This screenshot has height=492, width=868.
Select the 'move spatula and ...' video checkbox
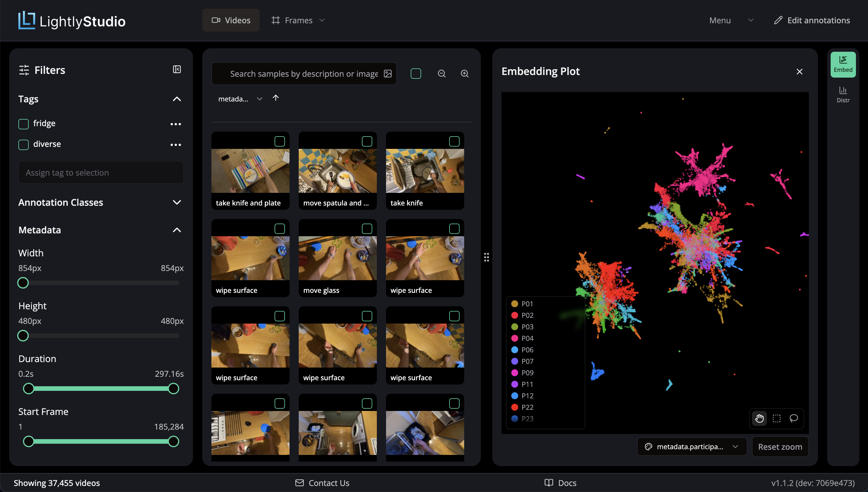coord(367,141)
